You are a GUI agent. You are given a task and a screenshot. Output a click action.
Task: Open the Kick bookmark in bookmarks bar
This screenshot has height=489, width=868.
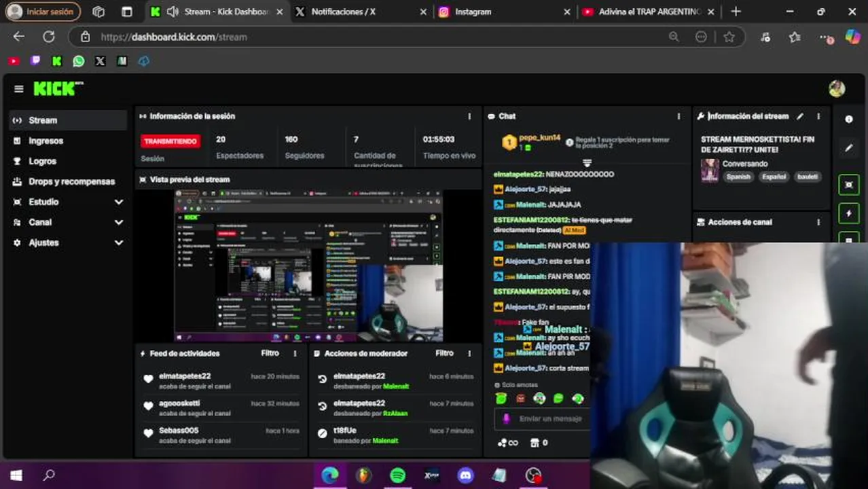(57, 61)
